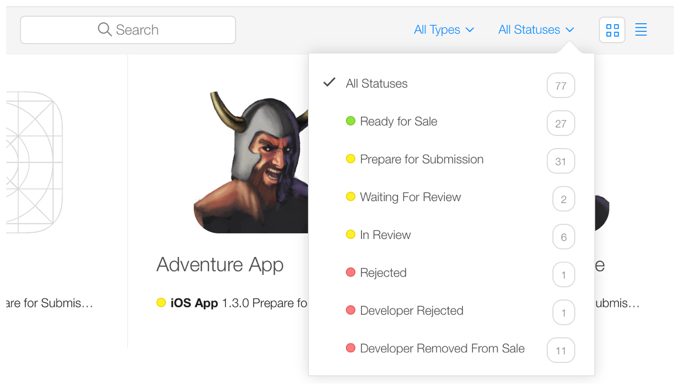Image resolution: width=680 pixels, height=390 pixels.
Task: Filter by Rejected status
Action: 451,272
